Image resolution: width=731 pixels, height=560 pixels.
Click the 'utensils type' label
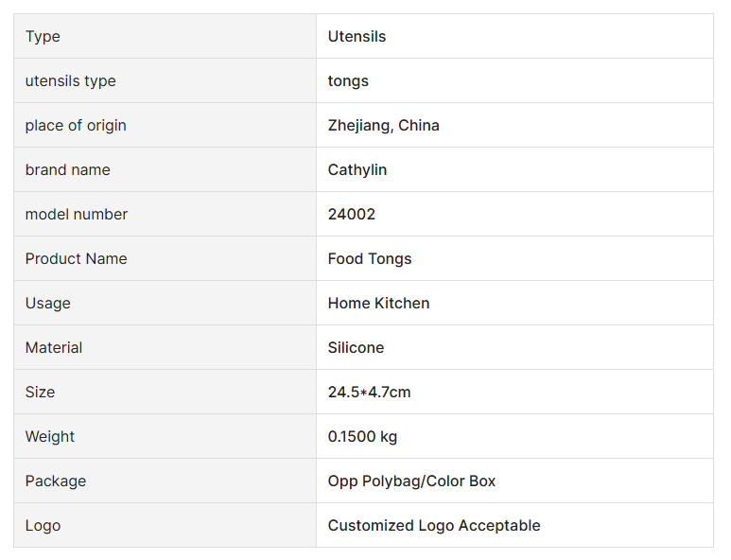tap(71, 81)
